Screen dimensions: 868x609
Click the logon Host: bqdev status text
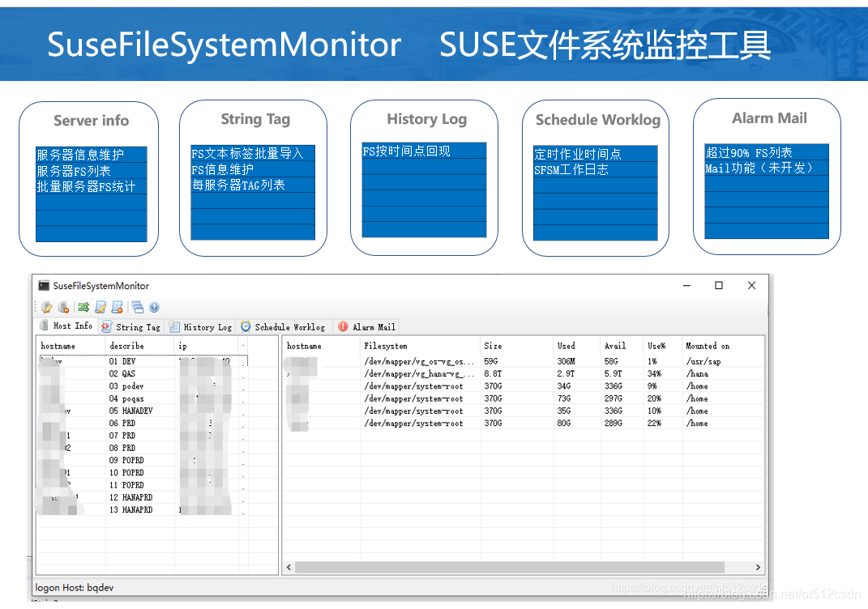tap(75, 587)
